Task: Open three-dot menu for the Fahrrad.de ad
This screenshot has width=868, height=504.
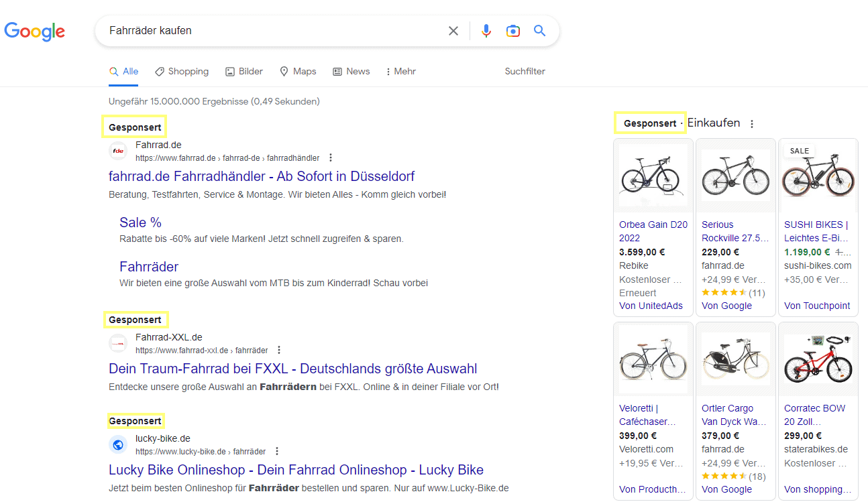Action: click(331, 158)
